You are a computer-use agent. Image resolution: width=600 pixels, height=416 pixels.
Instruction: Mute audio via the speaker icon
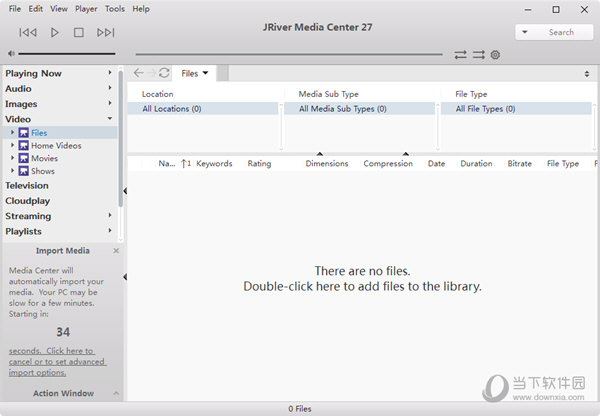[11, 54]
